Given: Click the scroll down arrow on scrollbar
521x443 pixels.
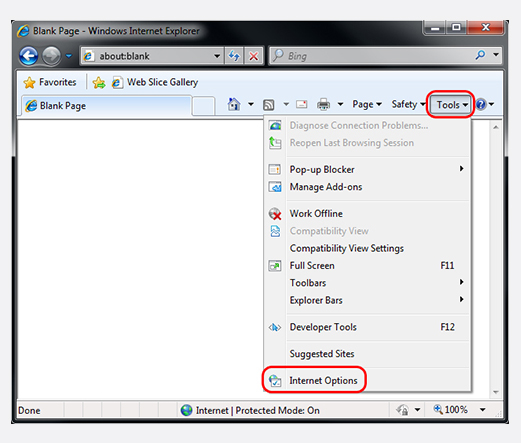Looking at the screenshot, I should (496, 392).
